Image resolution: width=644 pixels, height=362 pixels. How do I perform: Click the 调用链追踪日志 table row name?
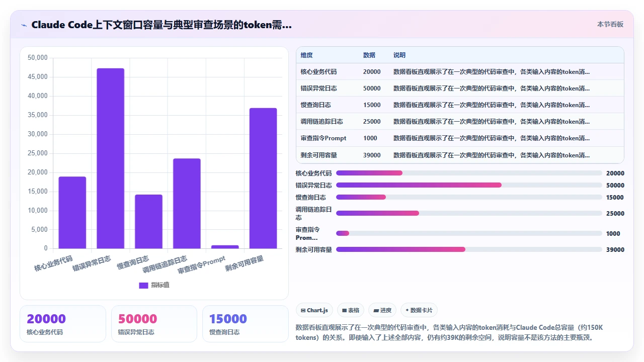(x=321, y=122)
